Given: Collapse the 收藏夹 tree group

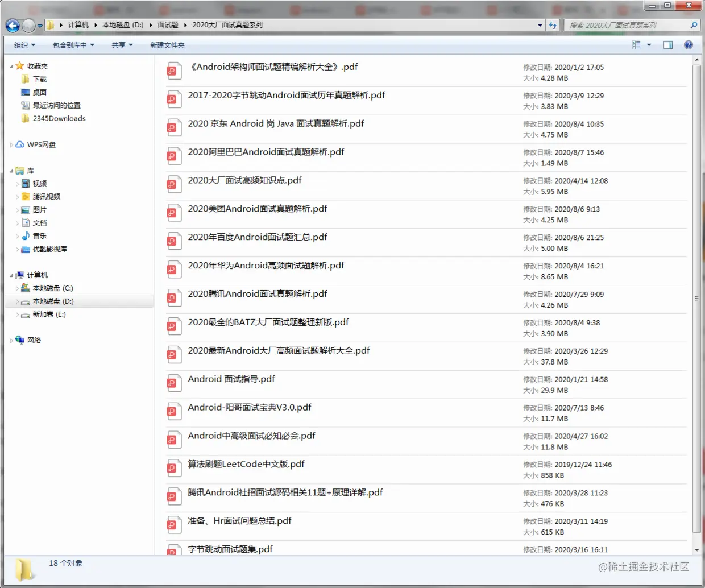Looking at the screenshot, I should click(11, 67).
